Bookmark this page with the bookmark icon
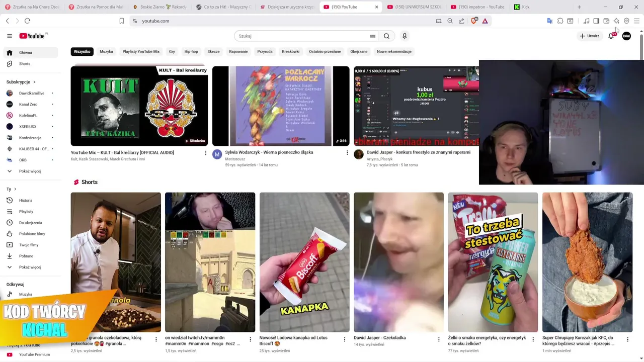 (x=122, y=21)
